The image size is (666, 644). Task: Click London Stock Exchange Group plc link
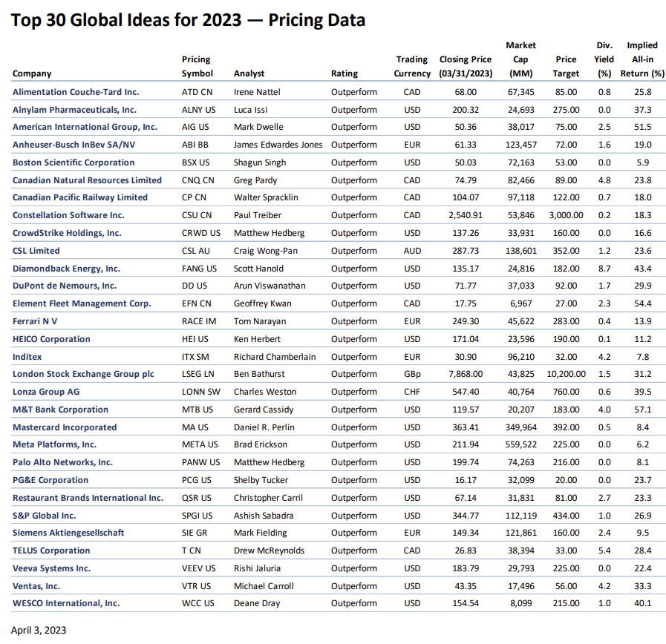click(83, 374)
